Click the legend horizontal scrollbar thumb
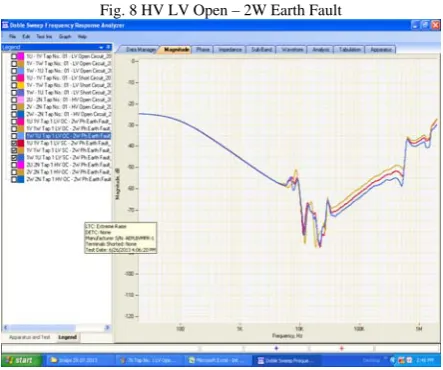 (42, 328)
